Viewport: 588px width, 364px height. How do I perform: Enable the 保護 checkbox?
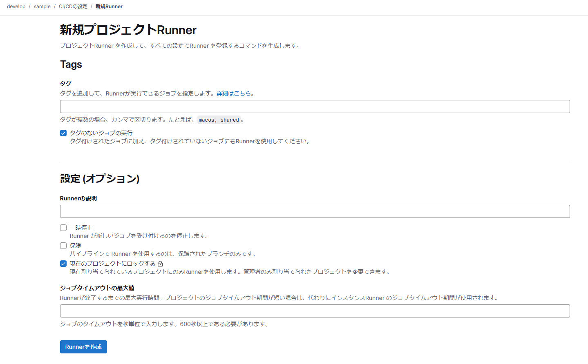(x=63, y=245)
